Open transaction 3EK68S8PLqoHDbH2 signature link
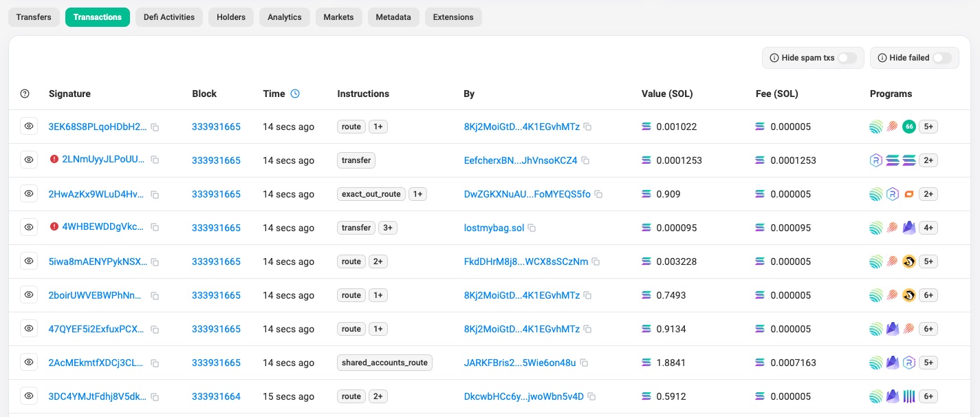The image size is (980, 417). (x=98, y=127)
